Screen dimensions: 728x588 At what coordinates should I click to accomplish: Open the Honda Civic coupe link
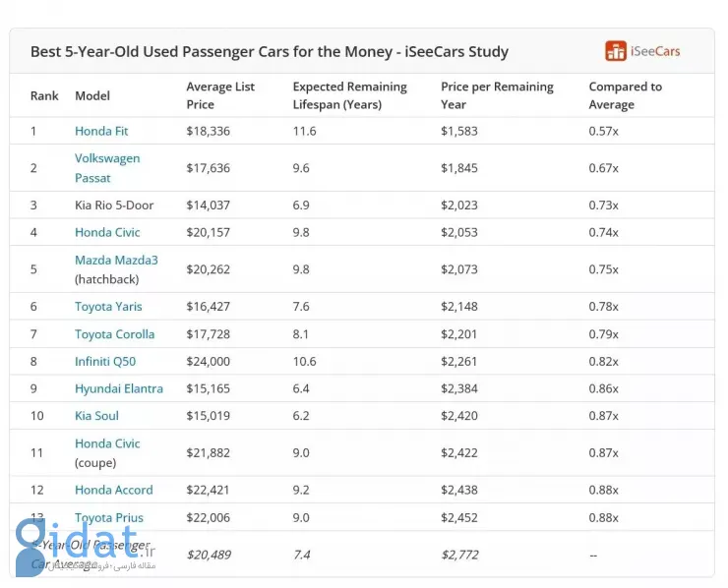coord(107,443)
